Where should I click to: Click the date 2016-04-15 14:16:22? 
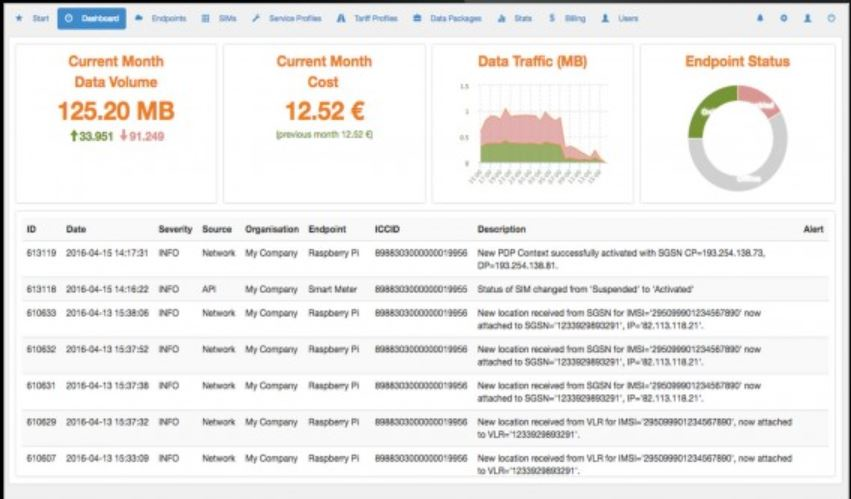(x=107, y=289)
